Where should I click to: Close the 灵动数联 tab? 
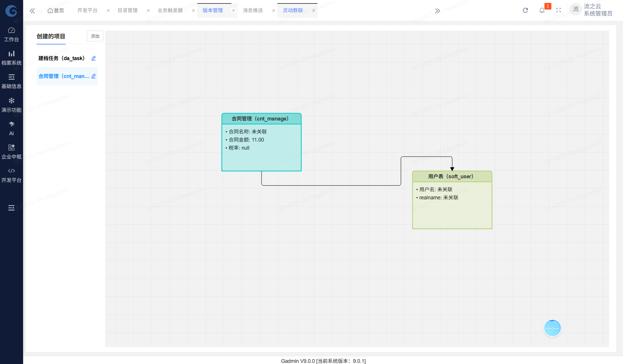(313, 10)
